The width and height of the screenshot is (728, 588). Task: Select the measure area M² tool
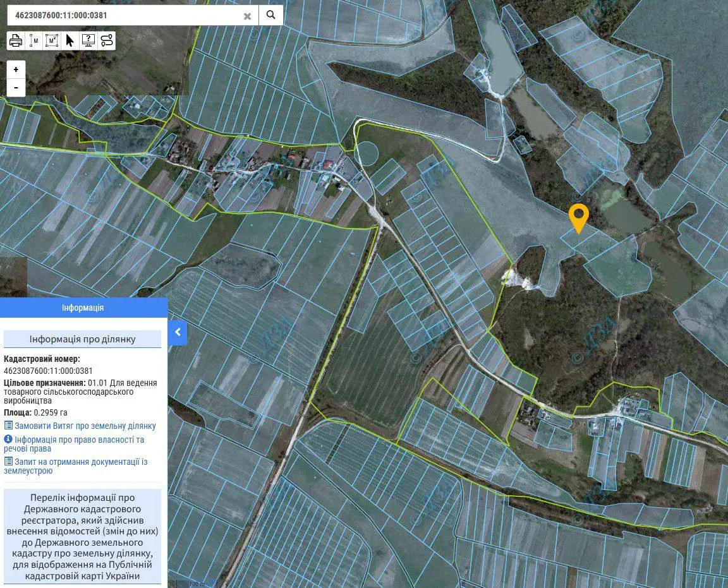(x=52, y=41)
